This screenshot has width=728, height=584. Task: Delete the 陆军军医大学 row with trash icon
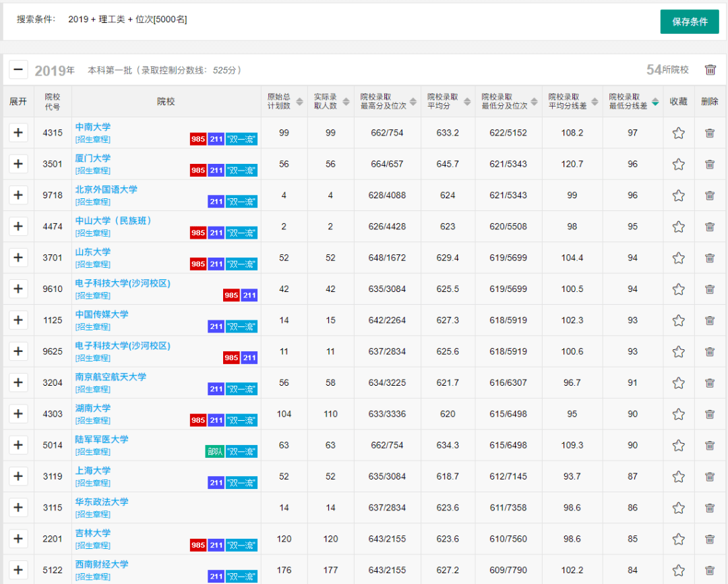click(709, 445)
